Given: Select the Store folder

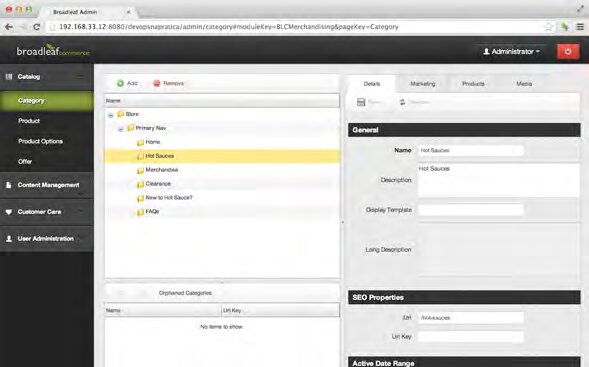Looking at the screenshot, I should pyautogui.click(x=128, y=114).
